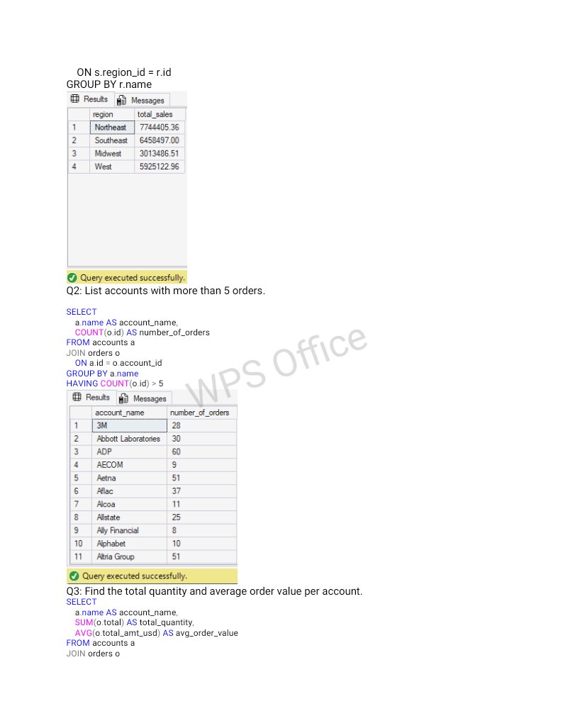Click the SUM(o.total) AS total_quantity line
The height and width of the screenshot is (728, 563).
(134, 622)
